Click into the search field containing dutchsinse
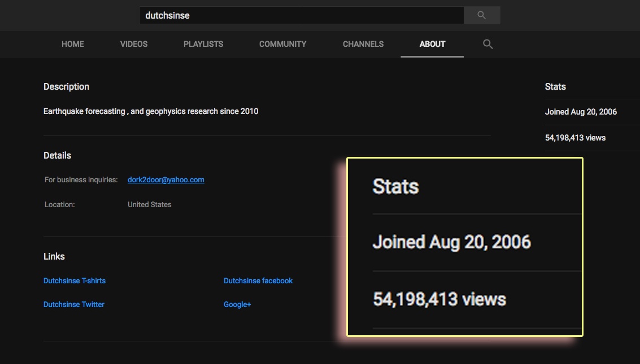Image resolution: width=640 pixels, height=364 pixels. [301, 15]
